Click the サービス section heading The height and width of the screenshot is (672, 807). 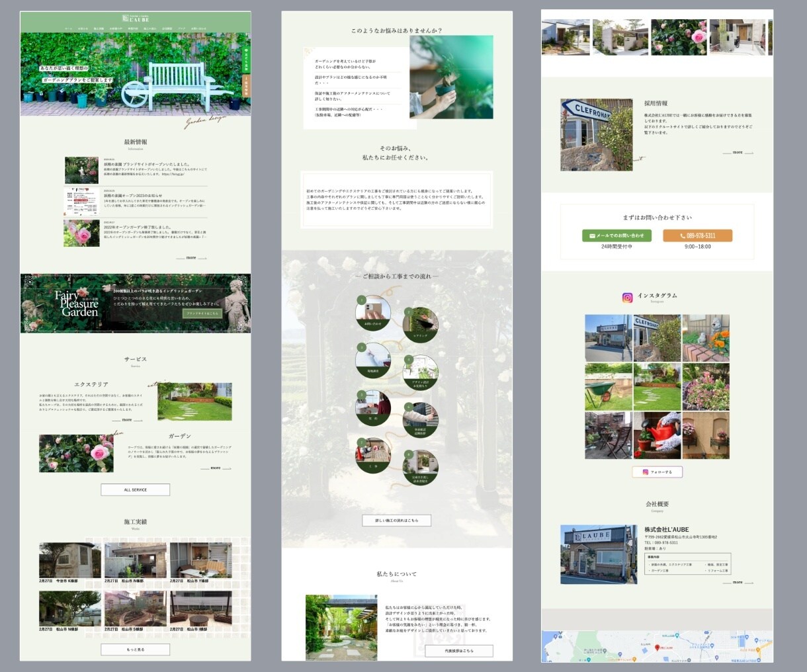[136, 359]
